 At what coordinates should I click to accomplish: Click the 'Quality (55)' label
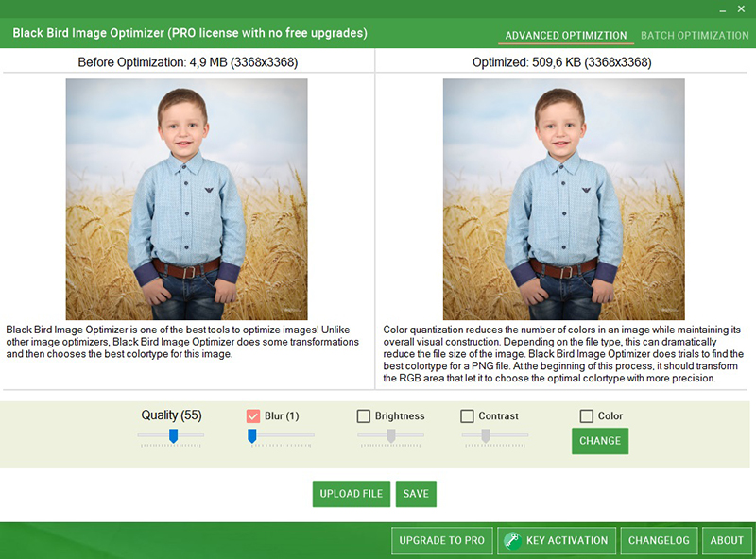[x=171, y=415]
